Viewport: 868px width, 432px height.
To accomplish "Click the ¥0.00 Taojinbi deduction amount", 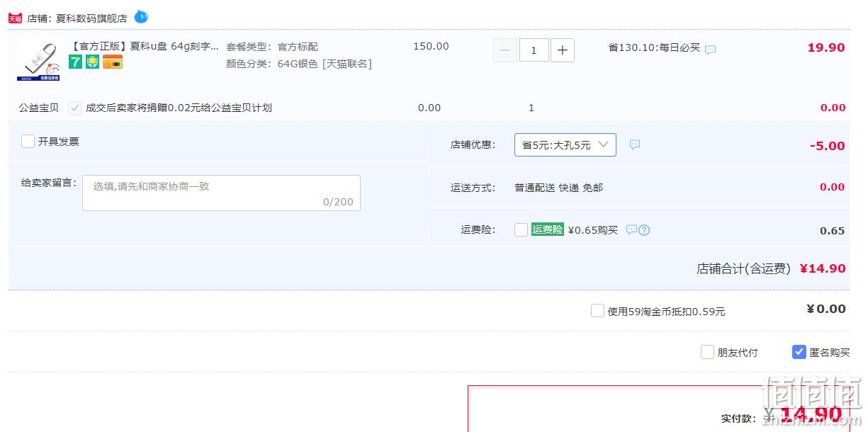I will point(826,309).
